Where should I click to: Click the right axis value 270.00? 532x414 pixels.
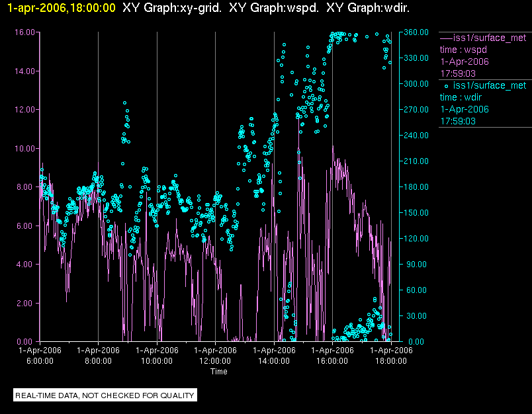coord(416,110)
